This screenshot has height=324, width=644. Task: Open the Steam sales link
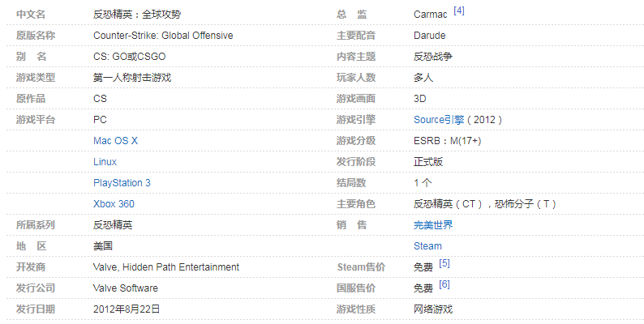427,246
